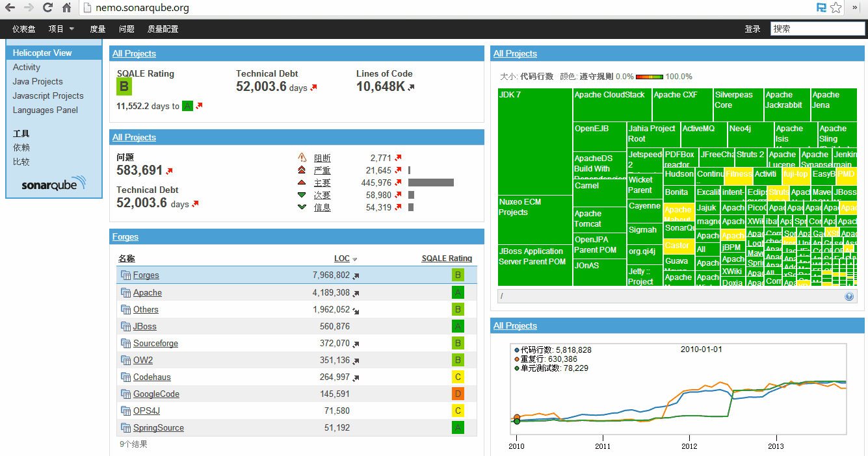Image resolution: width=868 pixels, height=456 pixels.
Task: Click the treemap help question icon
Action: 849,296
